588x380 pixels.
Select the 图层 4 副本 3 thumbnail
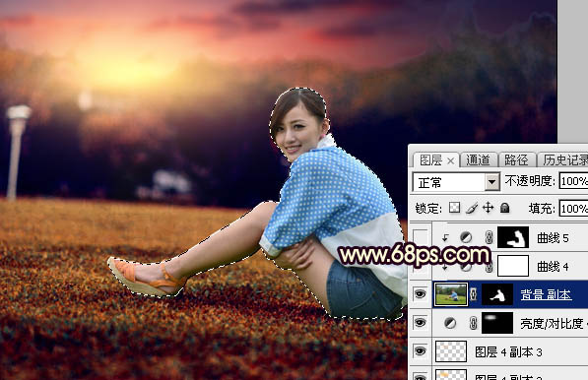click(451, 351)
